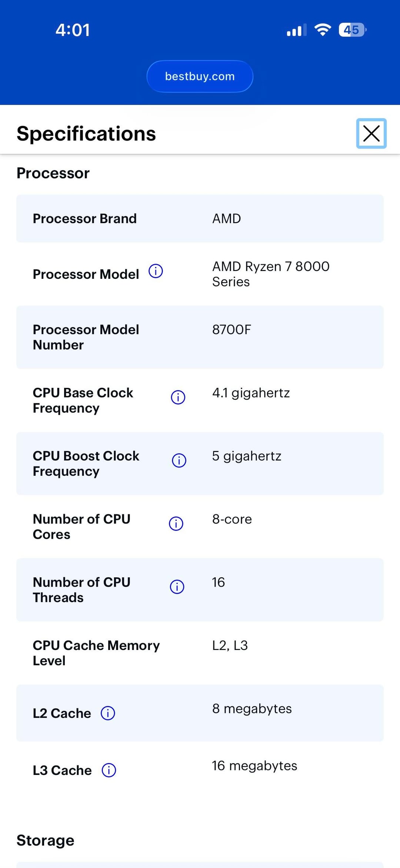Select the Specifications heading
Viewport: 400px width, 868px height.
coord(86,133)
